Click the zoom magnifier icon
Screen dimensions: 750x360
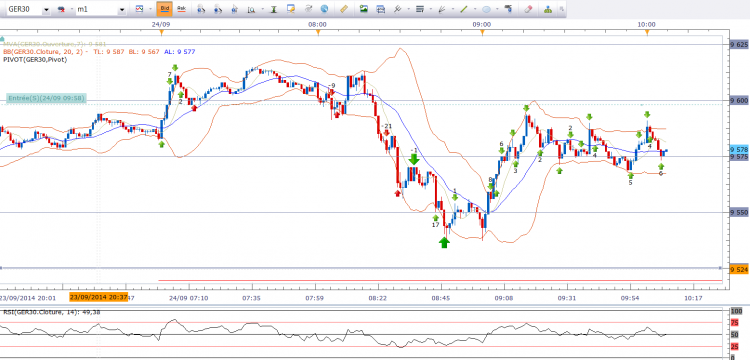pyautogui.click(x=251, y=9)
